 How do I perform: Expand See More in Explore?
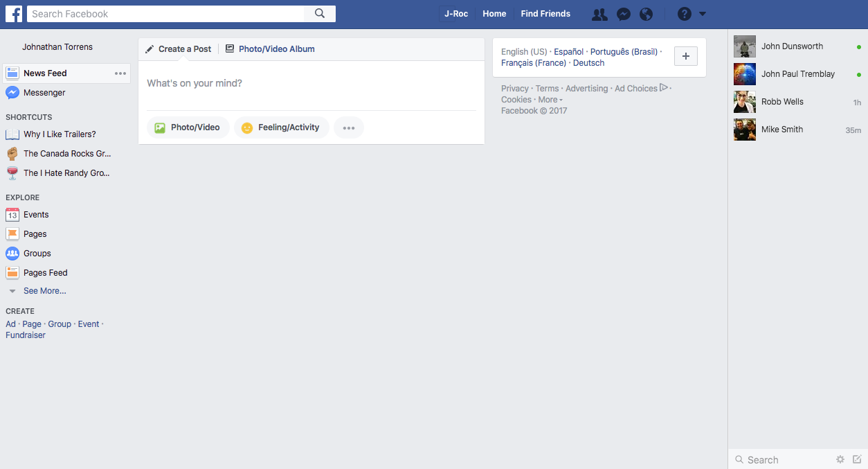(45, 291)
